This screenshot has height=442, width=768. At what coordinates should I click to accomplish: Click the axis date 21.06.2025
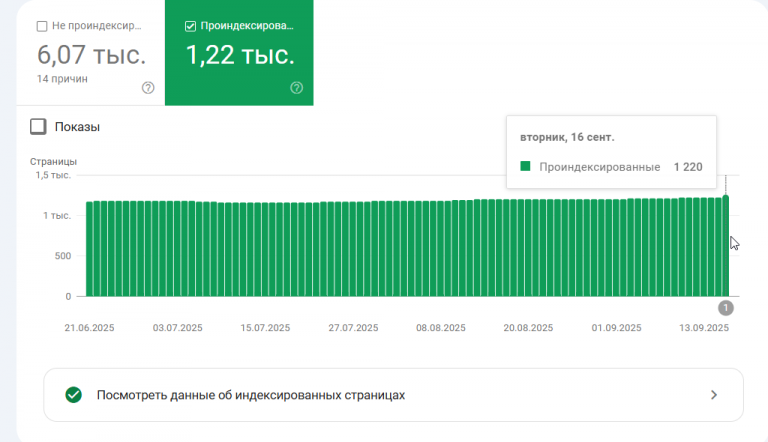(x=89, y=328)
